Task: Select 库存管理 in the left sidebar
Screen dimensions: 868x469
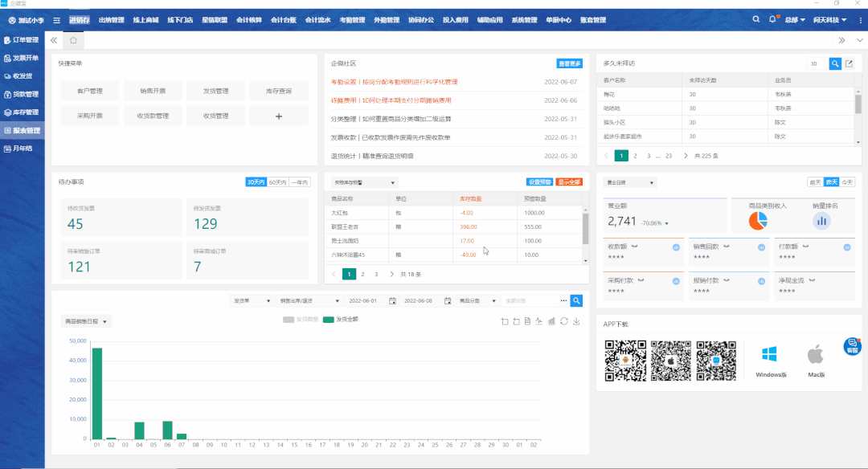Action: tap(22, 112)
